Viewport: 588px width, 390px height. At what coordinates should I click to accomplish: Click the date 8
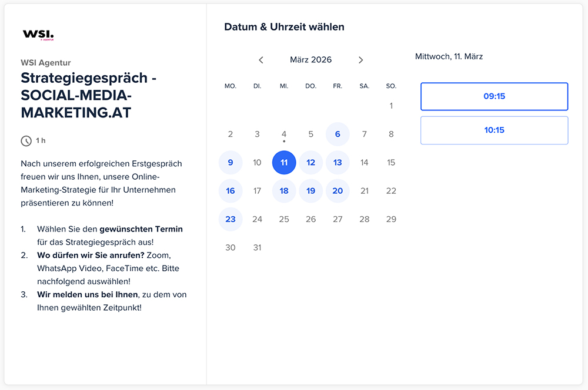[391, 134]
